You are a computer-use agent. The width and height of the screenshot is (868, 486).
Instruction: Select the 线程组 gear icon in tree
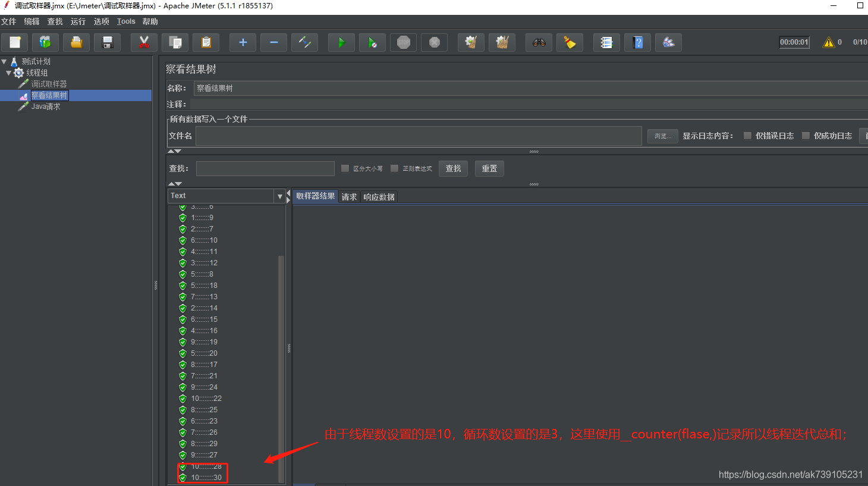19,73
